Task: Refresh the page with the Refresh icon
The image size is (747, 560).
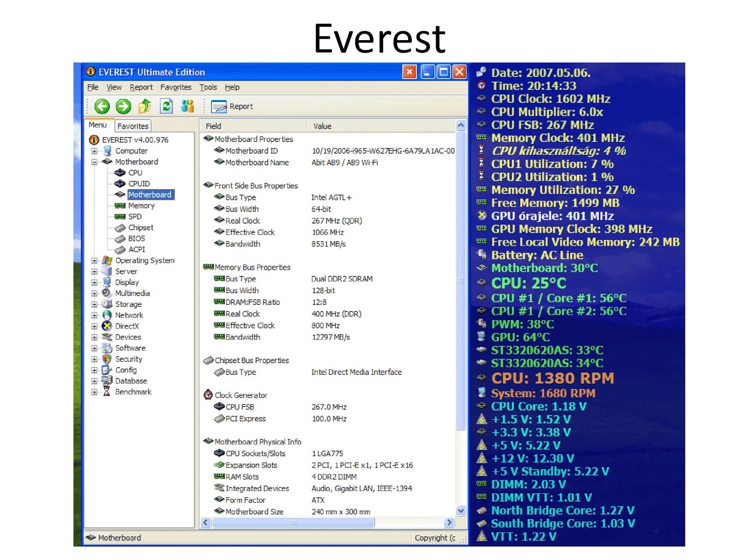Action: (166, 106)
